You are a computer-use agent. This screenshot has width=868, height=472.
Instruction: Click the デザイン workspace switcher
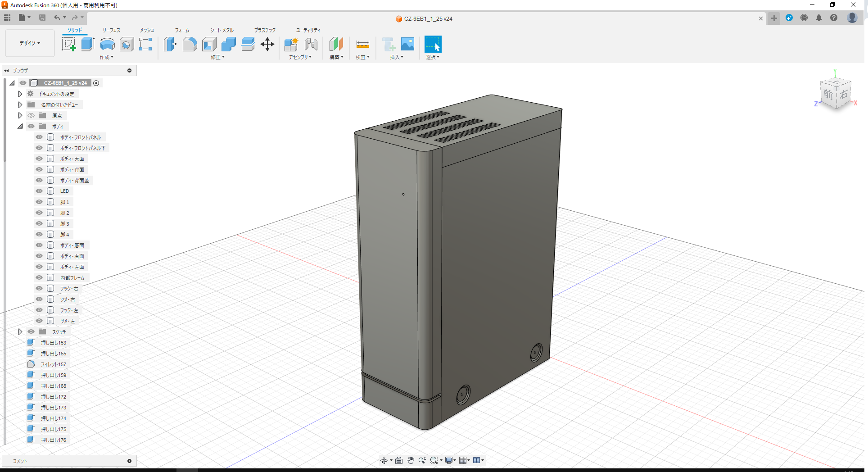29,43
